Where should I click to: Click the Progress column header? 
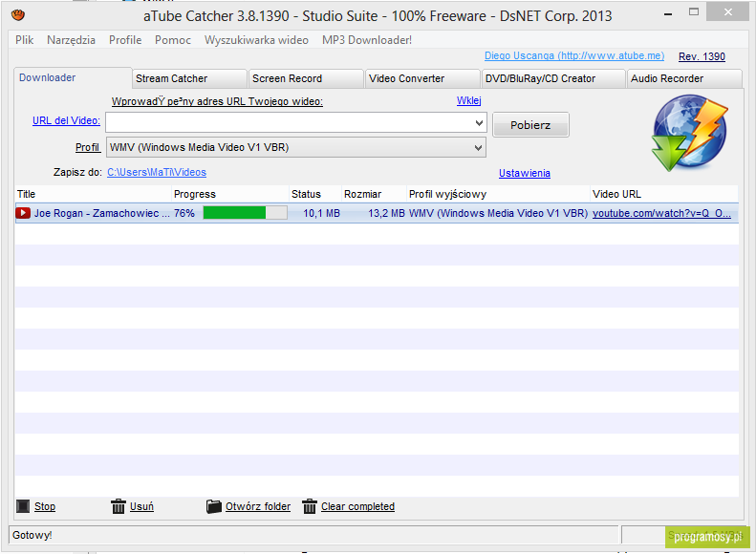tap(230, 194)
